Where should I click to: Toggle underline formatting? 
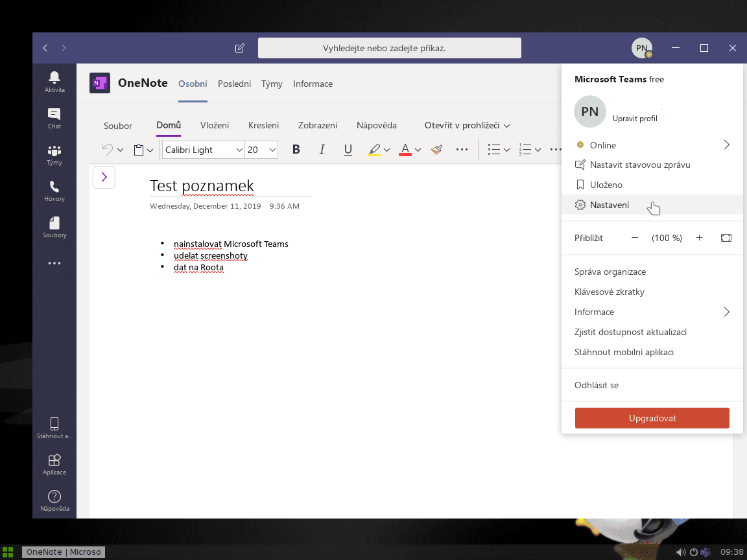[348, 150]
